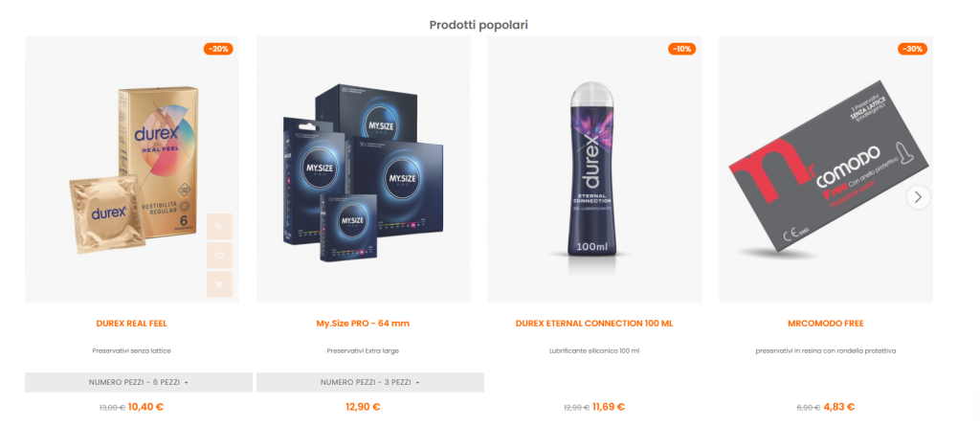Open My.Size PRO - 64 mm product link

coord(363,324)
